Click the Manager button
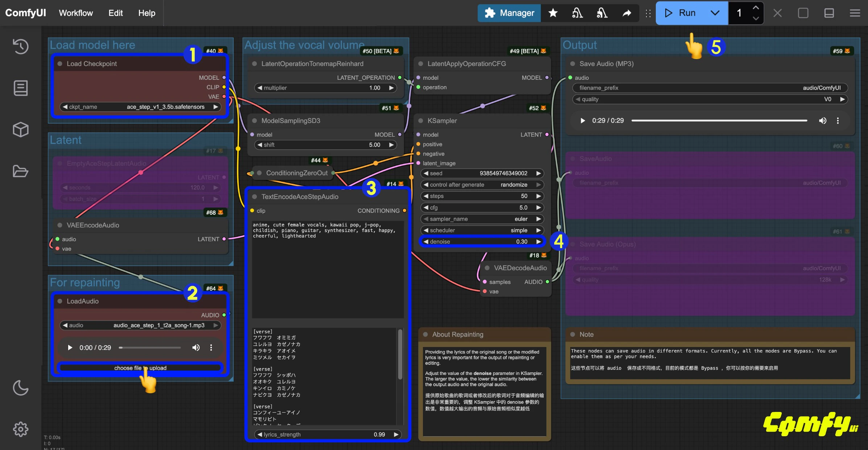868x450 pixels. [x=509, y=13]
